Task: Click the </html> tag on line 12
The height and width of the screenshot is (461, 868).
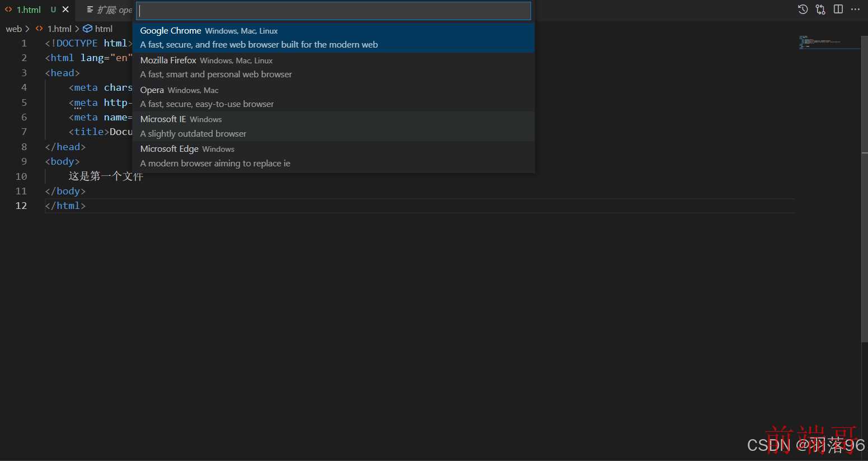Action: (65, 206)
